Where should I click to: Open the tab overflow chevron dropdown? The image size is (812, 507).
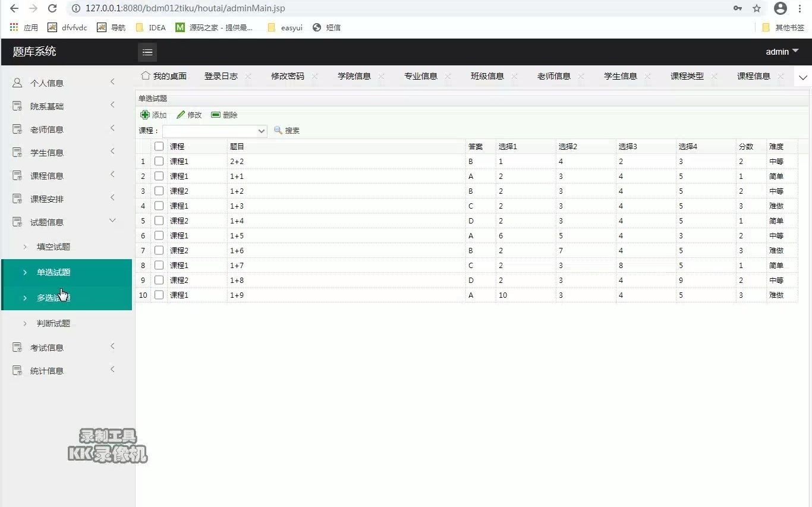(x=802, y=77)
